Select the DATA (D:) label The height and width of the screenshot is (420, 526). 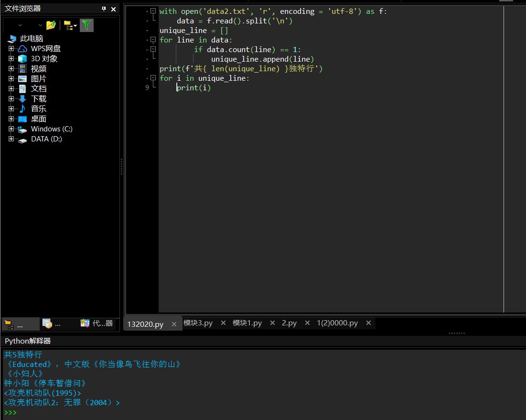click(x=46, y=139)
